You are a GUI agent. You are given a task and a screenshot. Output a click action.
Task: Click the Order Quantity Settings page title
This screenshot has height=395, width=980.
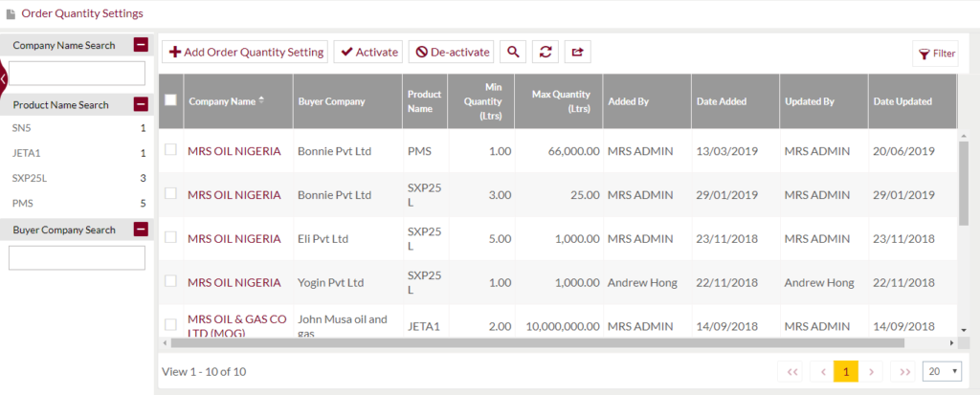pos(82,12)
